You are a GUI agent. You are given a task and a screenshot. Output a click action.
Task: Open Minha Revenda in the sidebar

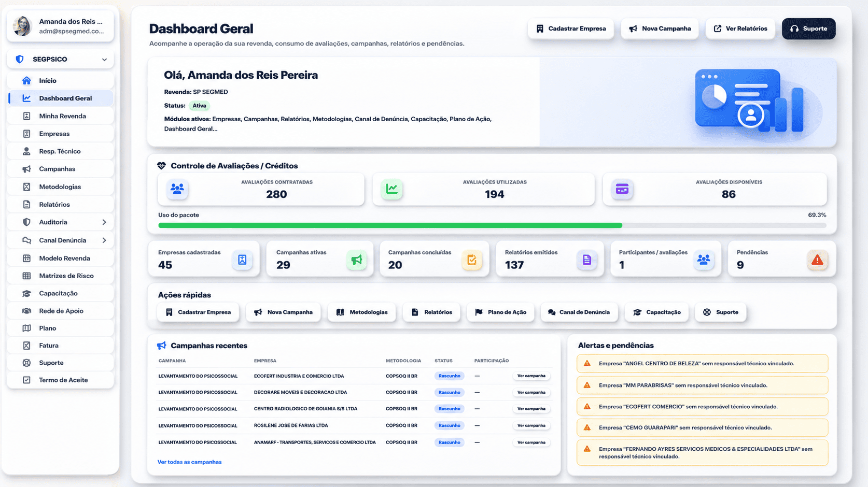click(x=61, y=116)
